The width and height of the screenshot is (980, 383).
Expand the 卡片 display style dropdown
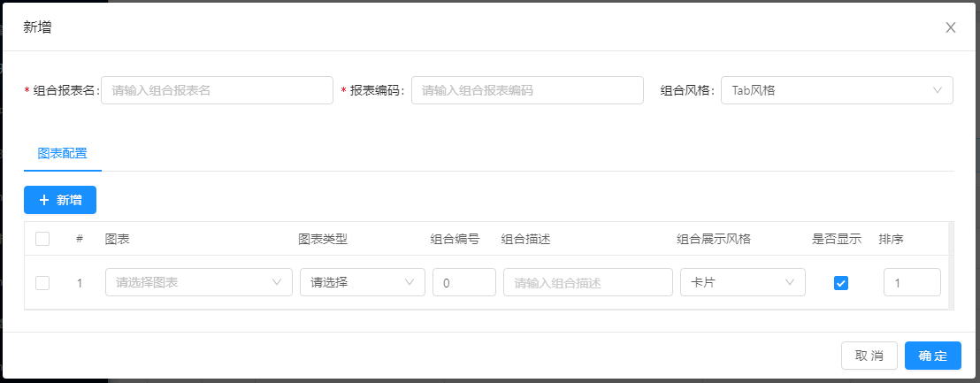click(x=742, y=283)
